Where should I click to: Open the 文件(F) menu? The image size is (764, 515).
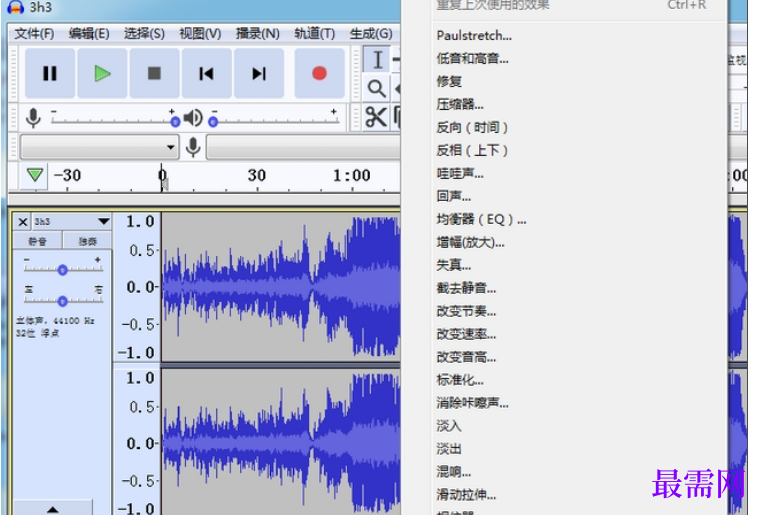coord(34,33)
